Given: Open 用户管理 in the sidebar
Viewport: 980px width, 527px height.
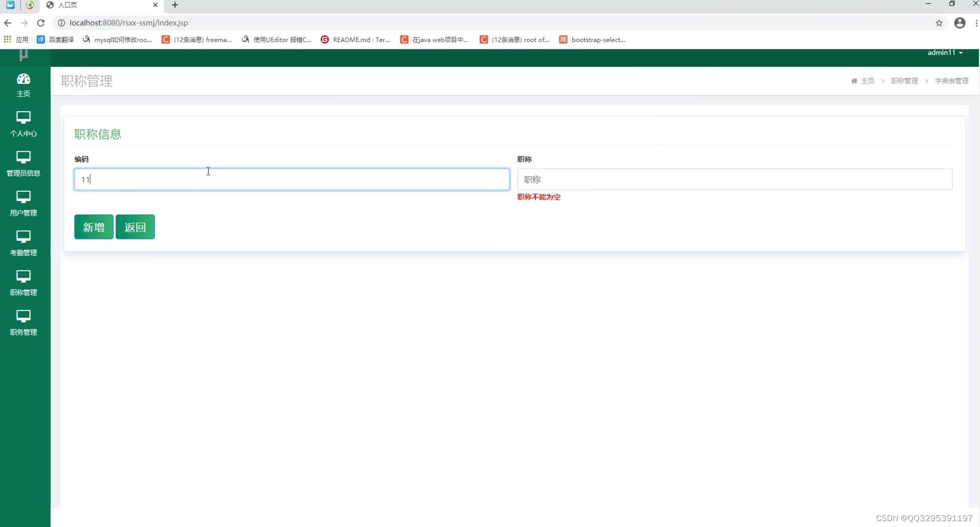Looking at the screenshot, I should coord(23,203).
